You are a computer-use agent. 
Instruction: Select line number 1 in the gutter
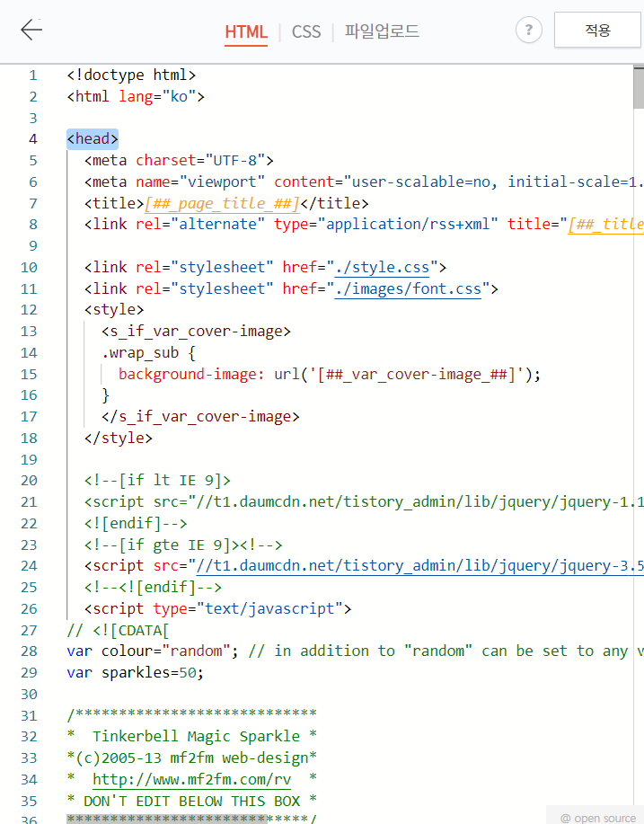33,75
